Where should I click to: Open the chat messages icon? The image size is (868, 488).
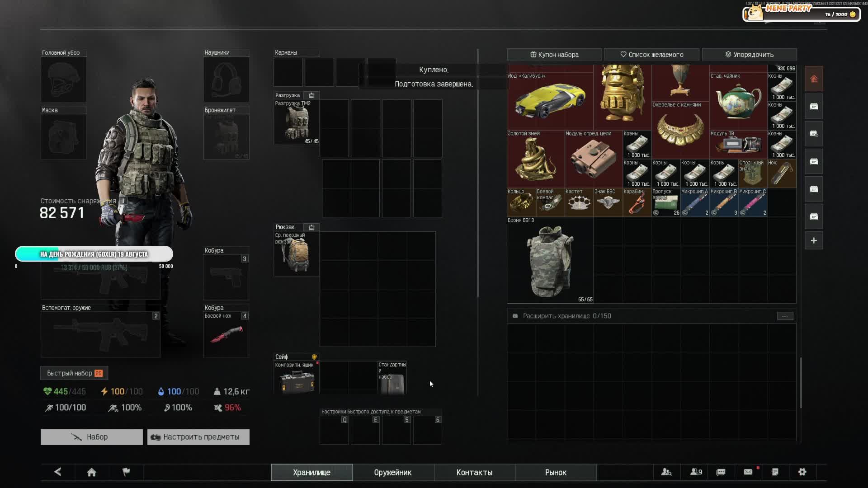tap(721, 472)
